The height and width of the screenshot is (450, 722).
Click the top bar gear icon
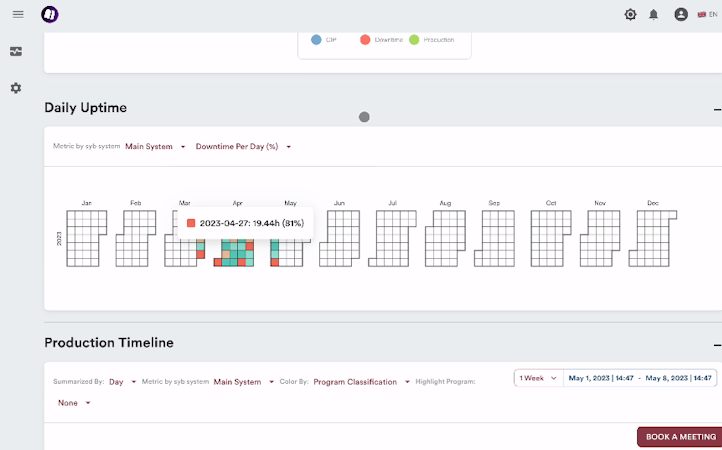click(x=630, y=14)
